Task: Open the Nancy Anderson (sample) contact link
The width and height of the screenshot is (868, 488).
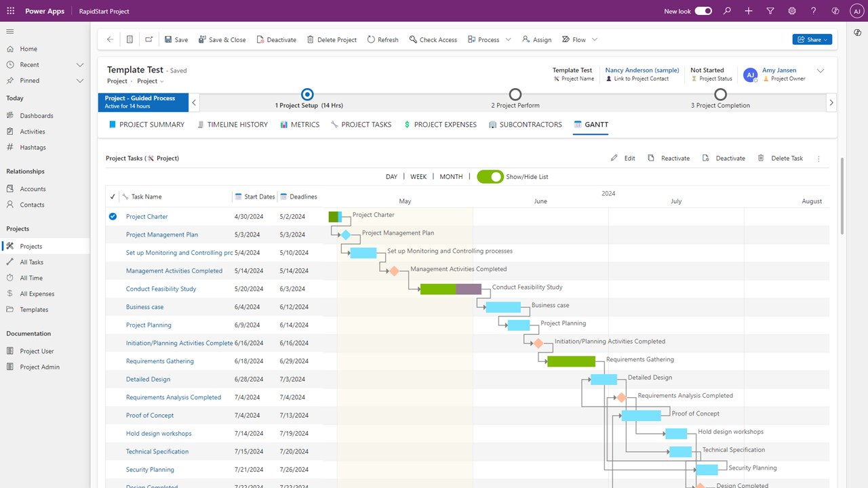Action: [x=642, y=70]
